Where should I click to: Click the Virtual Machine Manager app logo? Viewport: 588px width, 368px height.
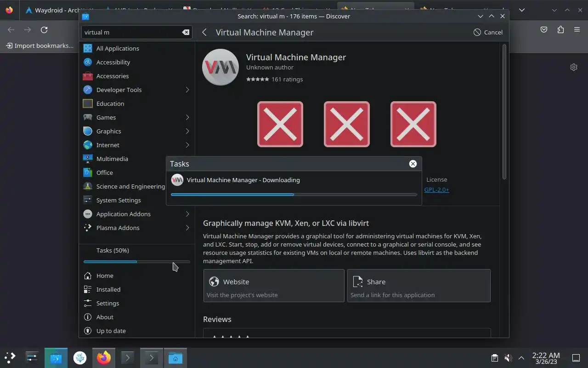(220, 67)
